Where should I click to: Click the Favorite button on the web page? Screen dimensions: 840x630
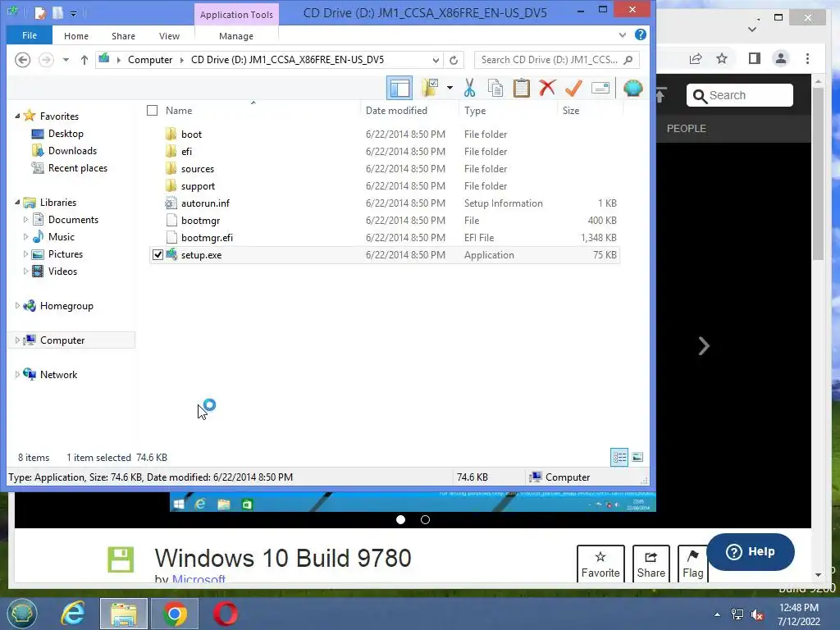[x=600, y=564]
